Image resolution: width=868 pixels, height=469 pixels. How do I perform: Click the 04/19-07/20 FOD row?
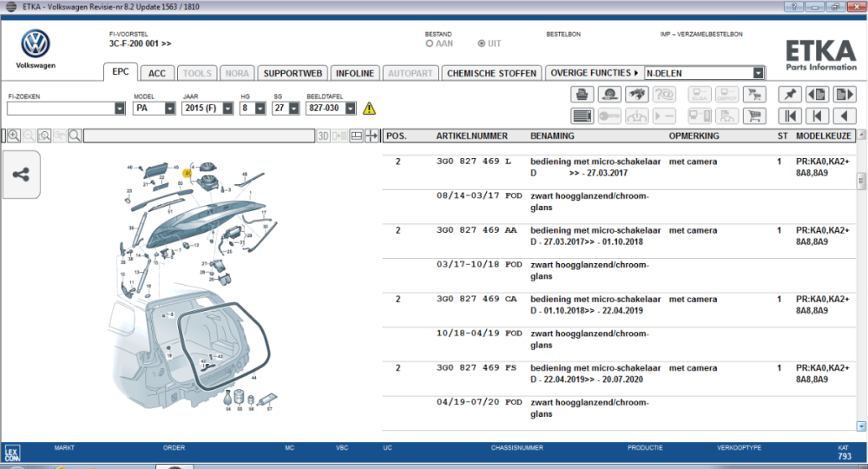pyautogui.click(x=619, y=408)
